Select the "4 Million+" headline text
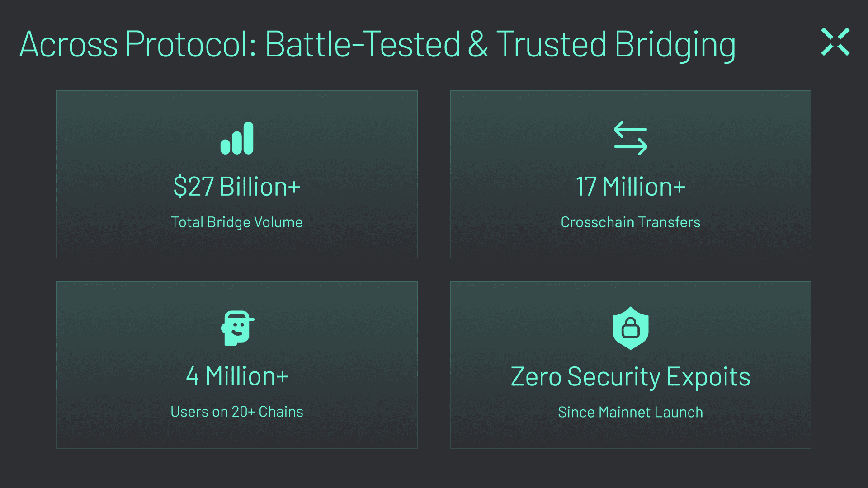The width and height of the screenshot is (868, 488). click(x=237, y=376)
